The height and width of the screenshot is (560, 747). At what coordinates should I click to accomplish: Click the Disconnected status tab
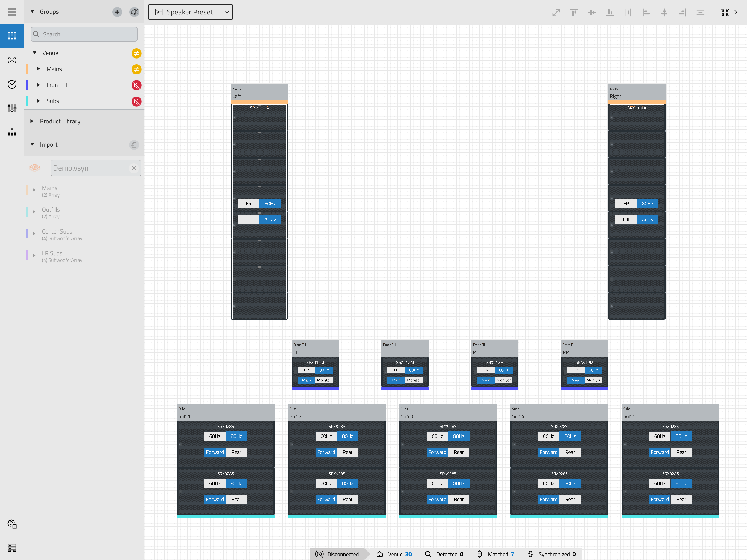click(x=338, y=554)
